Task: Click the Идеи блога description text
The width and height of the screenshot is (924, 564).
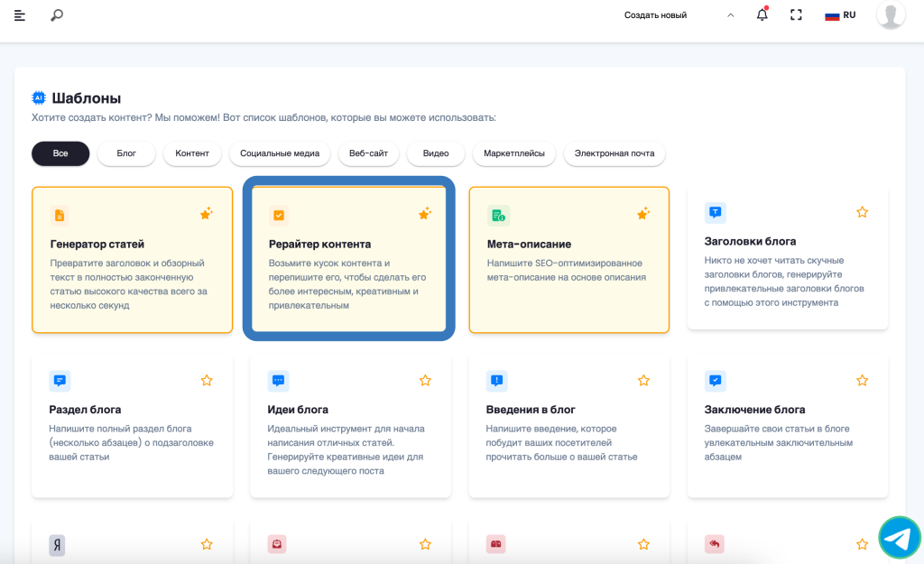Action: [x=346, y=449]
